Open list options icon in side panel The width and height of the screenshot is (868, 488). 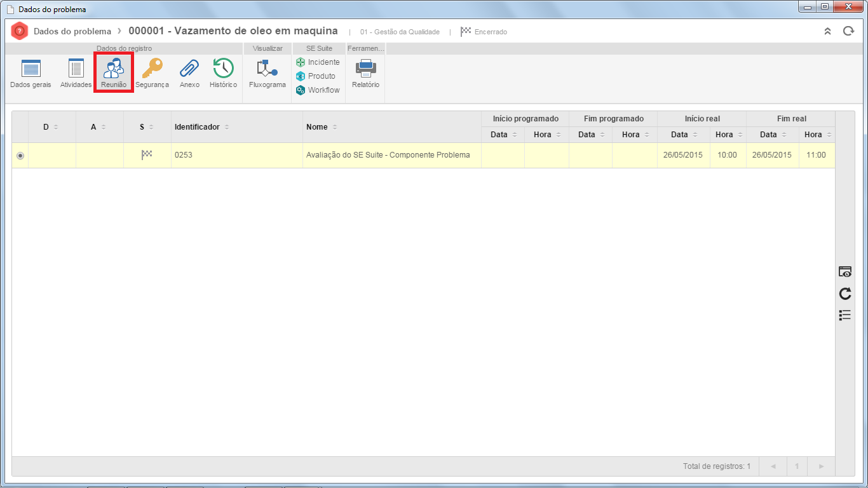pyautogui.click(x=845, y=315)
